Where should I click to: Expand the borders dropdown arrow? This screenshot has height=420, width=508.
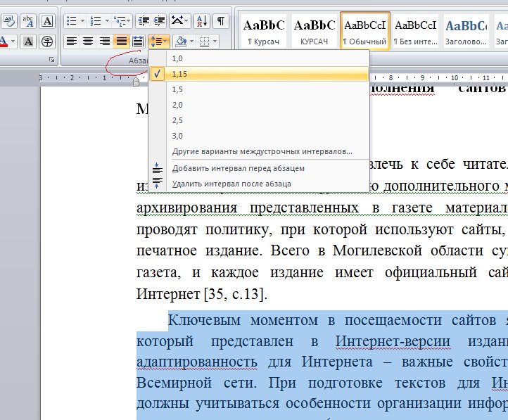click(x=215, y=42)
